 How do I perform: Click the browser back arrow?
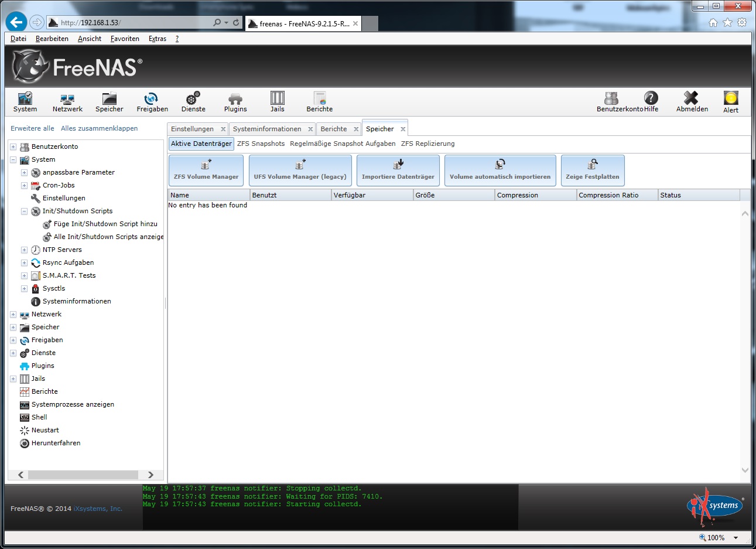click(16, 22)
